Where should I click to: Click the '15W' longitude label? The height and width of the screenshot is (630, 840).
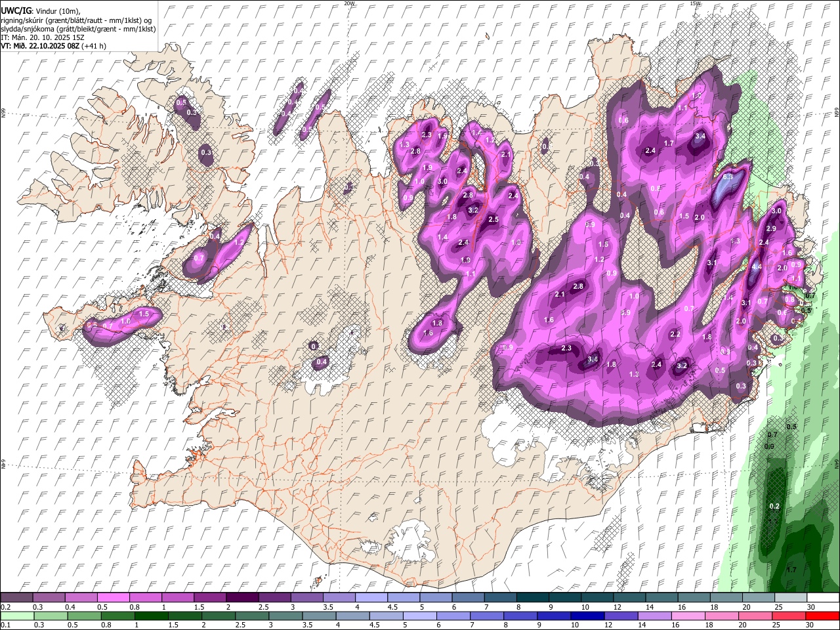point(695,3)
